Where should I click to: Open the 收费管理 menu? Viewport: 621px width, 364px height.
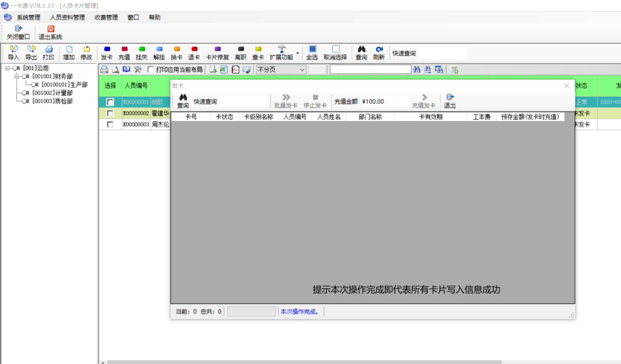pyautogui.click(x=106, y=18)
